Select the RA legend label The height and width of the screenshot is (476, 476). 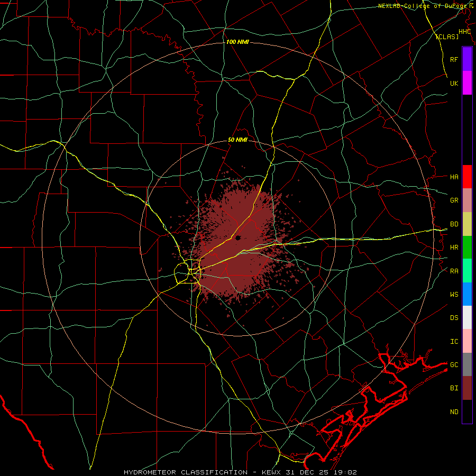click(454, 271)
